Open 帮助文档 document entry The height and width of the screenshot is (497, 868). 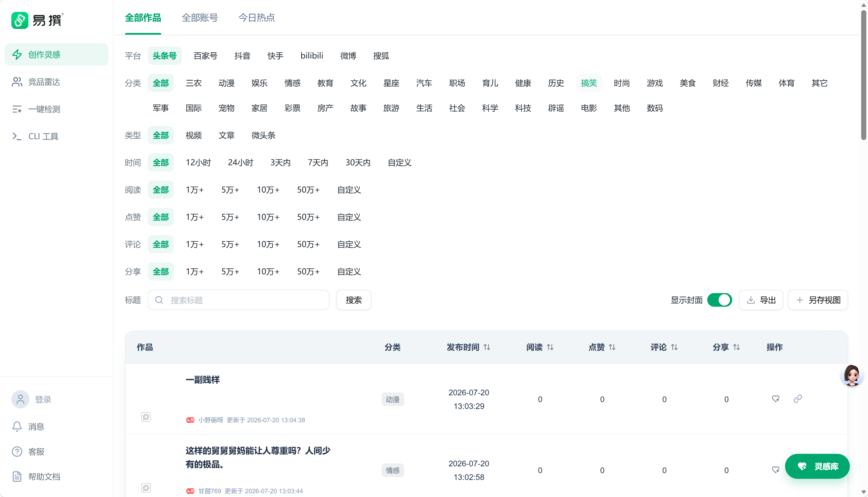pyautogui.click(x=36, y=477)
